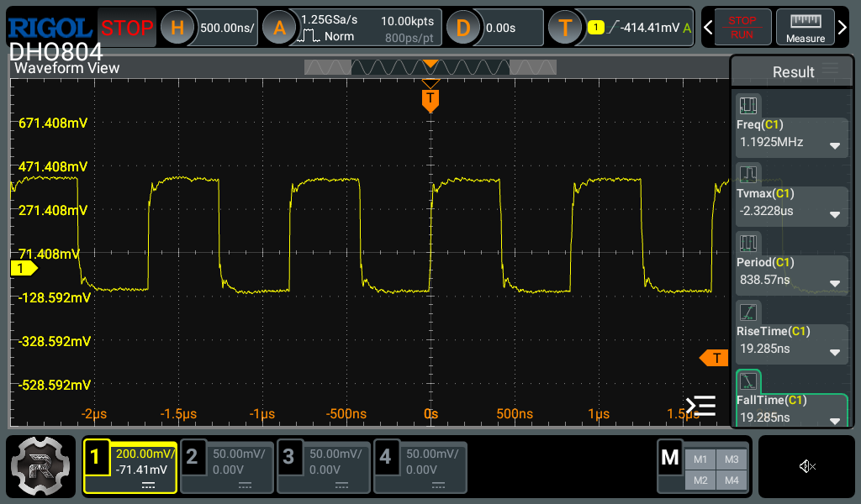Open the Result panel hamburger menu
The width and height of the screenshot is (861, 504).
pos(831,70)
